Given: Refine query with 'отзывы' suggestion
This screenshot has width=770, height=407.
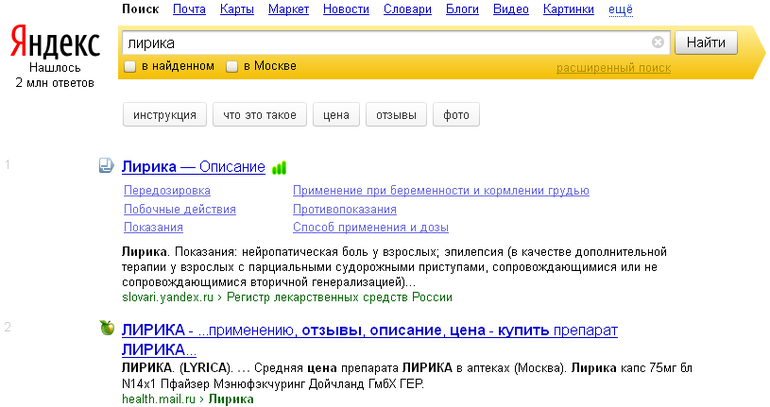Looking at the screenshot, I should [x=396, y=115].
